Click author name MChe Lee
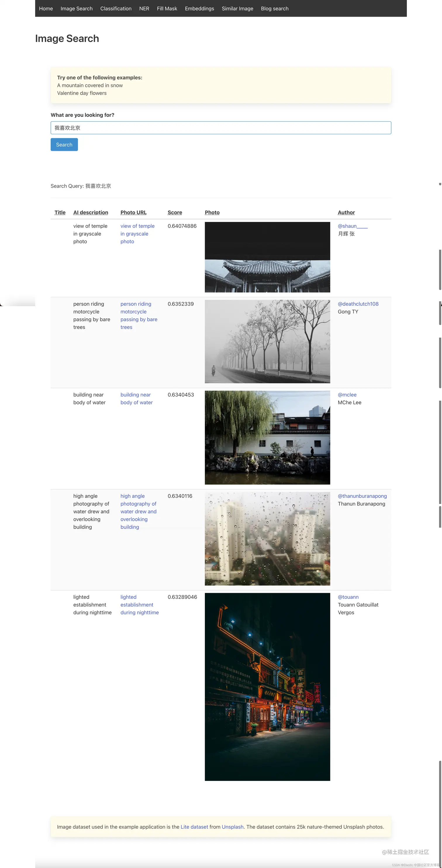The width and height of the screenshot is (442, 868). (x=350, y=402)
